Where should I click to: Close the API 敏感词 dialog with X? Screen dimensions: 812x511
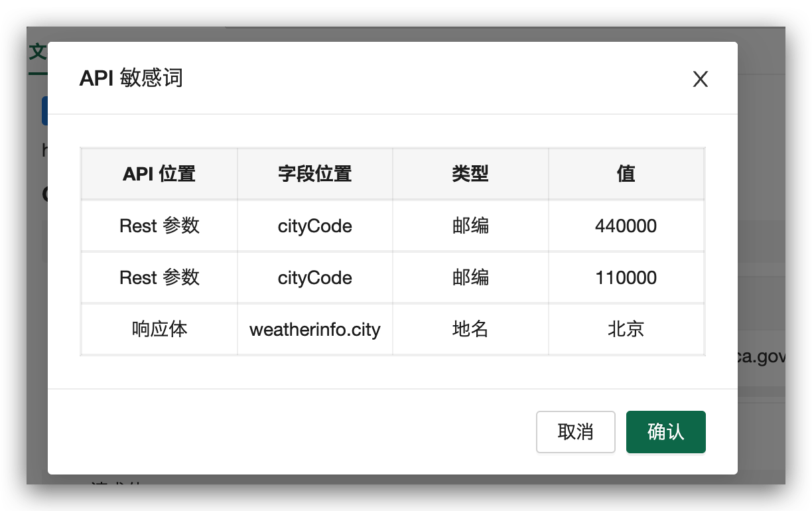tap(700, 79)
